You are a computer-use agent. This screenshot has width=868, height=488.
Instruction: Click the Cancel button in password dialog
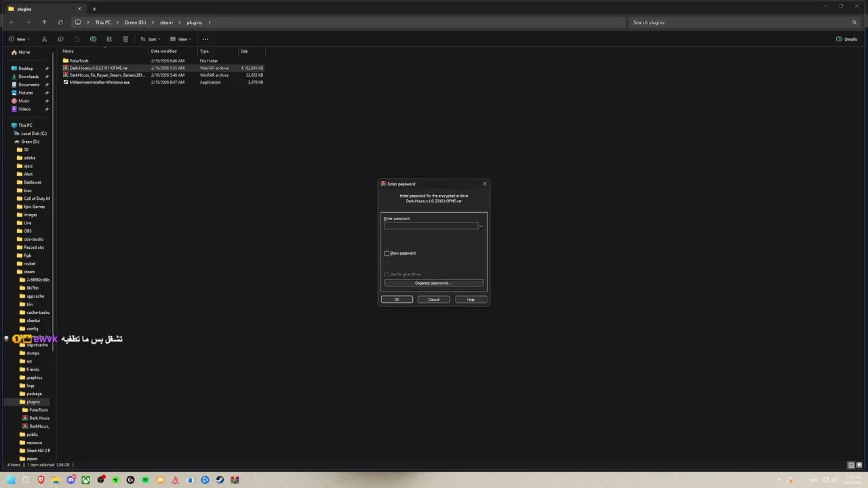click(434, 300)
